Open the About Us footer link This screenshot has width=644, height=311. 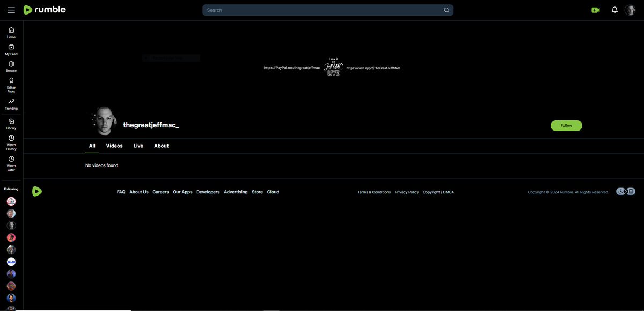[x=139, y=192]
